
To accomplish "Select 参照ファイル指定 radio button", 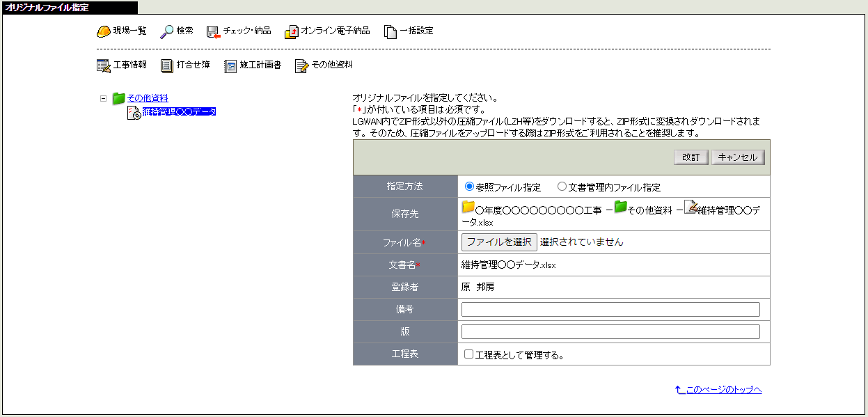I will pyautogui.click(x=469, y=187).
